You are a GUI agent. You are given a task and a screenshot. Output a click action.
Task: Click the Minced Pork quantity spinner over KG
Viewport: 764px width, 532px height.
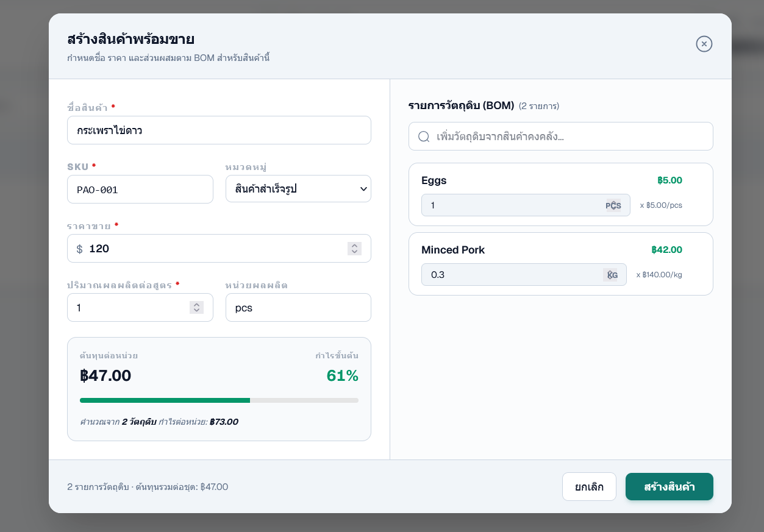[611, 275]
